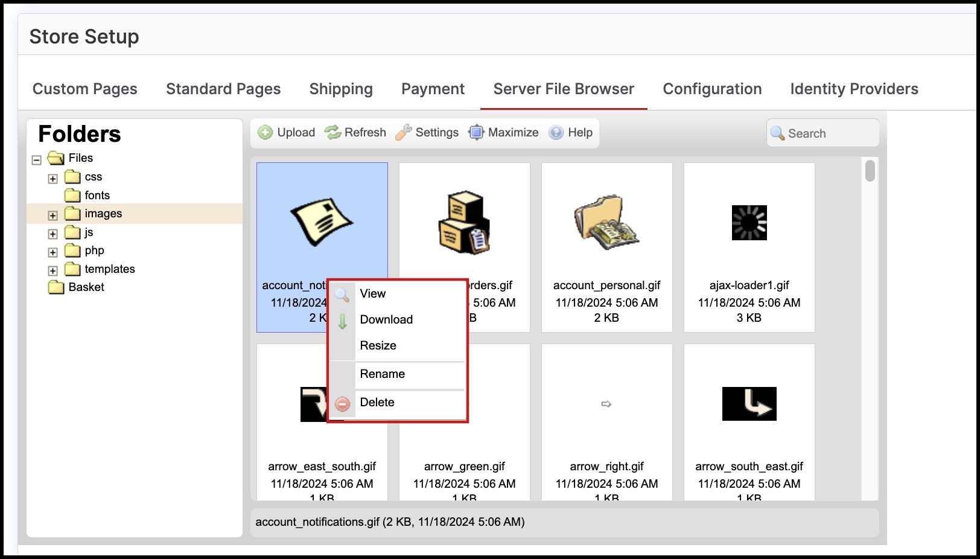Click the Settings button label
Image resolution: width=980 pixels, height=559 pixels.
[x=437, y=132]
